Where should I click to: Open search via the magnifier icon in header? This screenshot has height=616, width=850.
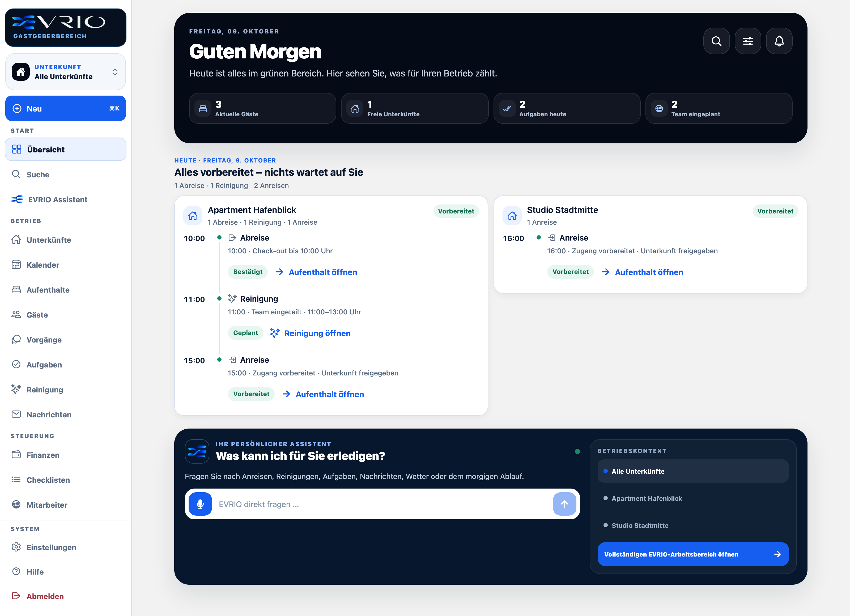point(716,41)
